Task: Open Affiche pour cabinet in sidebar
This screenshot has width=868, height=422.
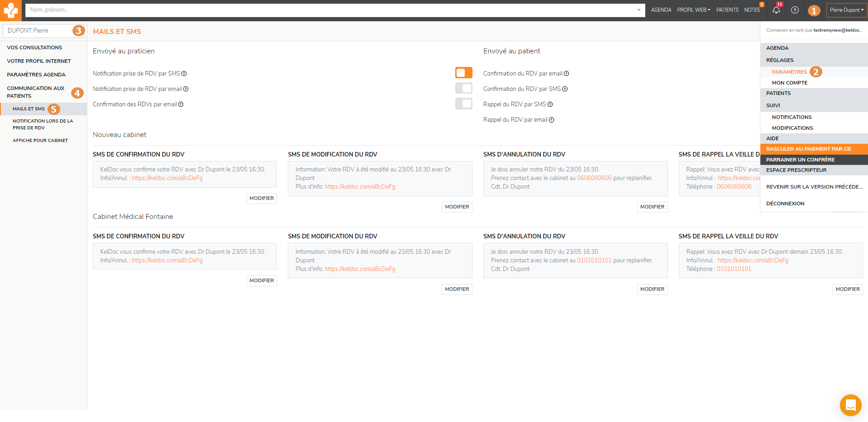Action: pos(40,141)
